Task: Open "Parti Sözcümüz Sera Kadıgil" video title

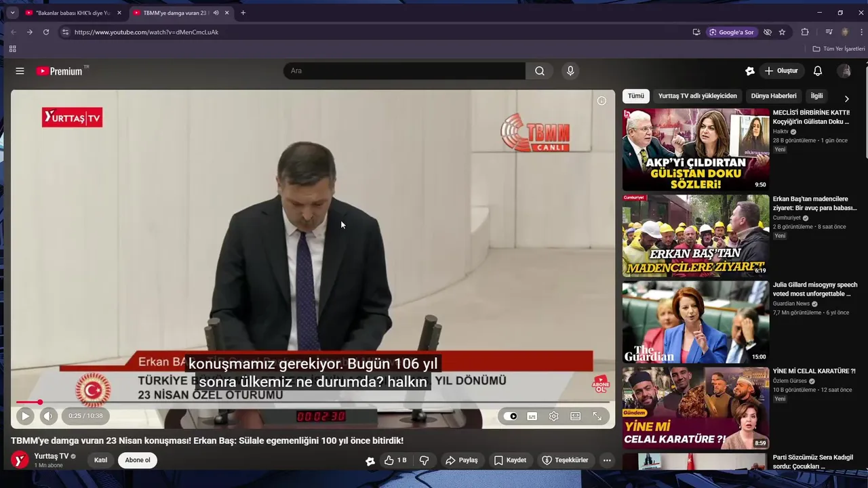Action: click(813, 462)
